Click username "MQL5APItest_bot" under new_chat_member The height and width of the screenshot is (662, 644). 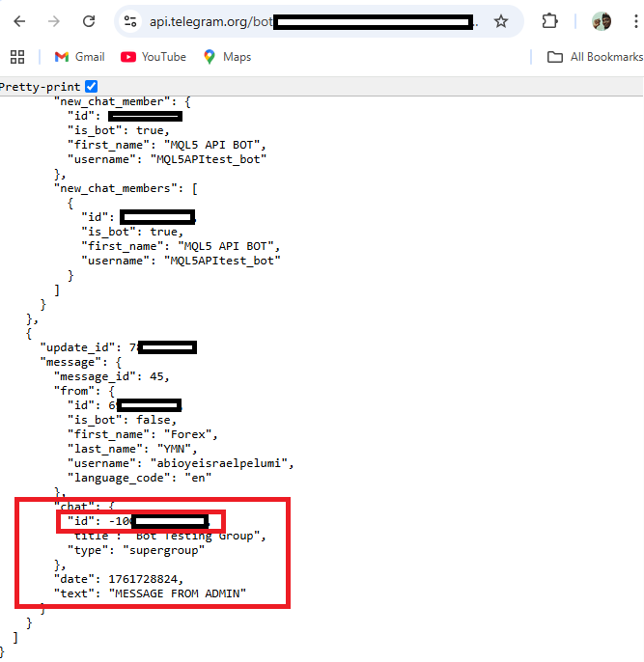pyautogui.click(x=167, y=159)
